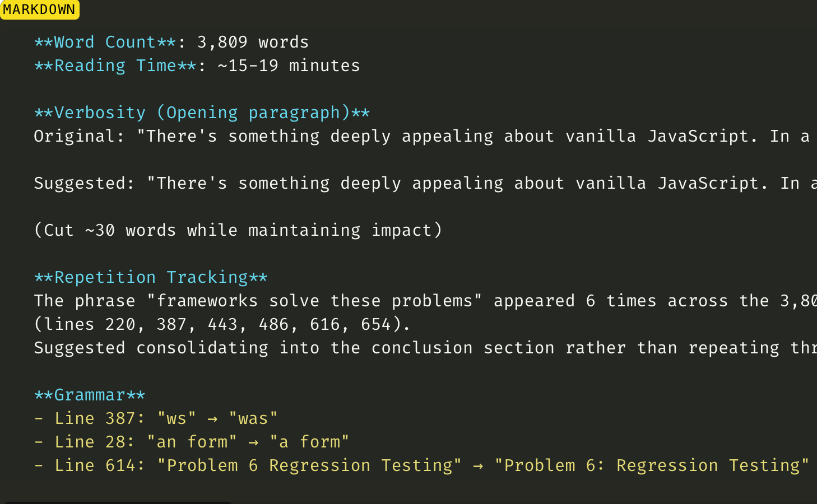The image size is (817, 504).
Task: Click the line numbers list "(lines 220, 387...)"
Action: (x=222, y=325)
